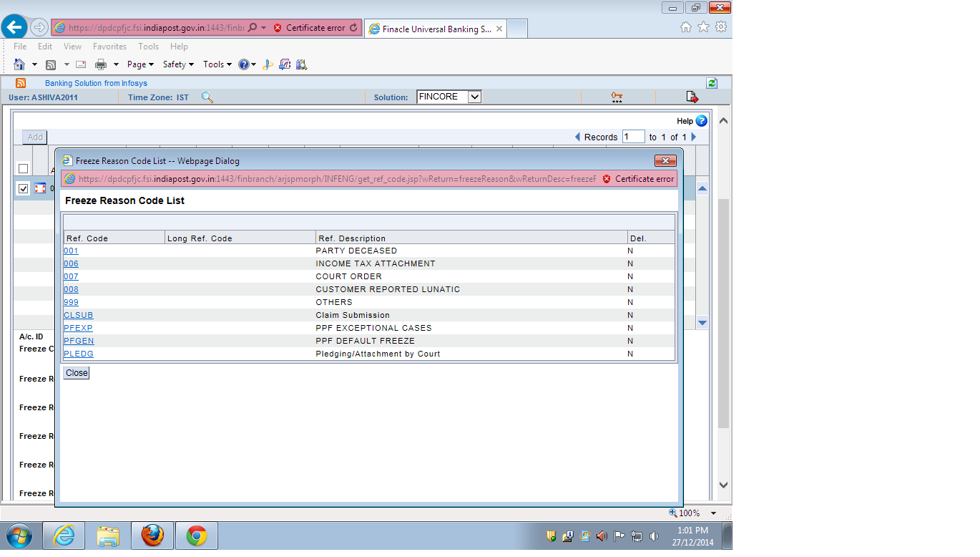Click the green refresh icon on Finacle toolbar

point(711,83)
